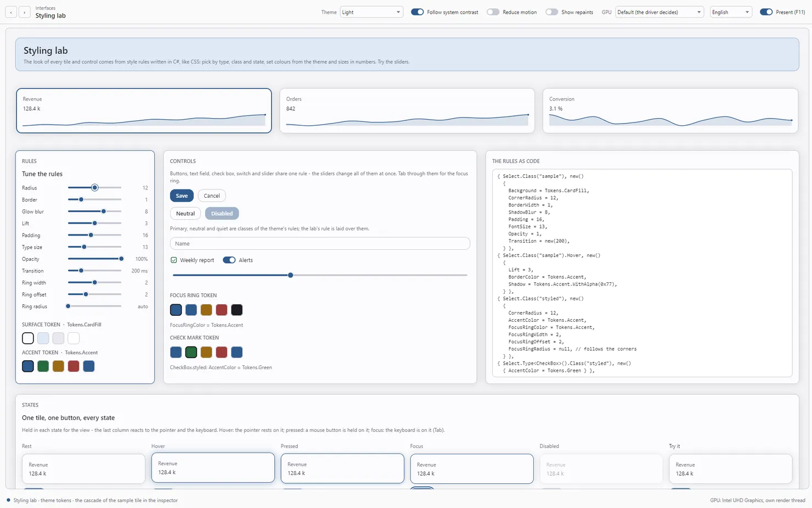812x508 pixels.
Task: Click the Transition slider
Action: [x=94, y=271]
